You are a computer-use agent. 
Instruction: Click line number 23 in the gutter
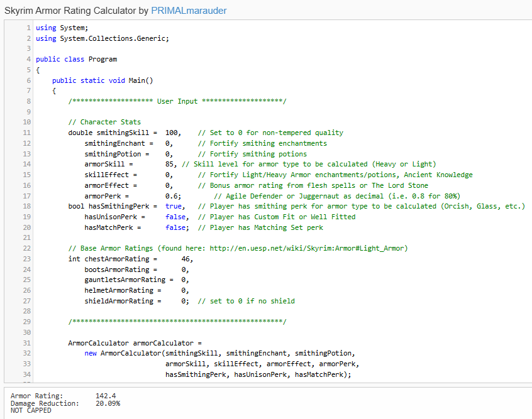(27, 259)
